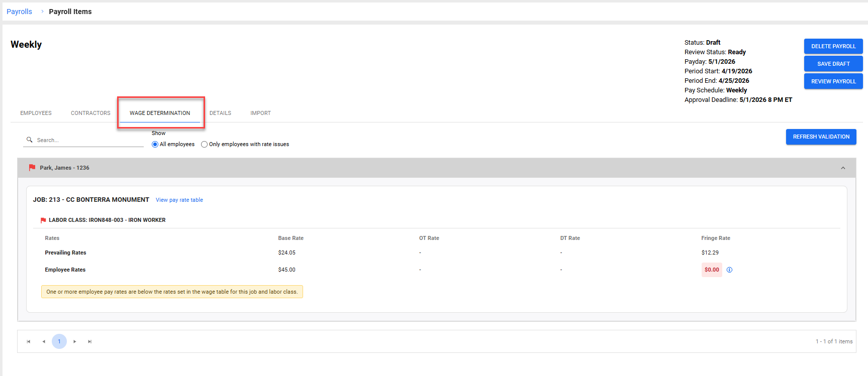
Task: Click the 1 - 1 of 1 items text
Action: [x=834, y=341]
